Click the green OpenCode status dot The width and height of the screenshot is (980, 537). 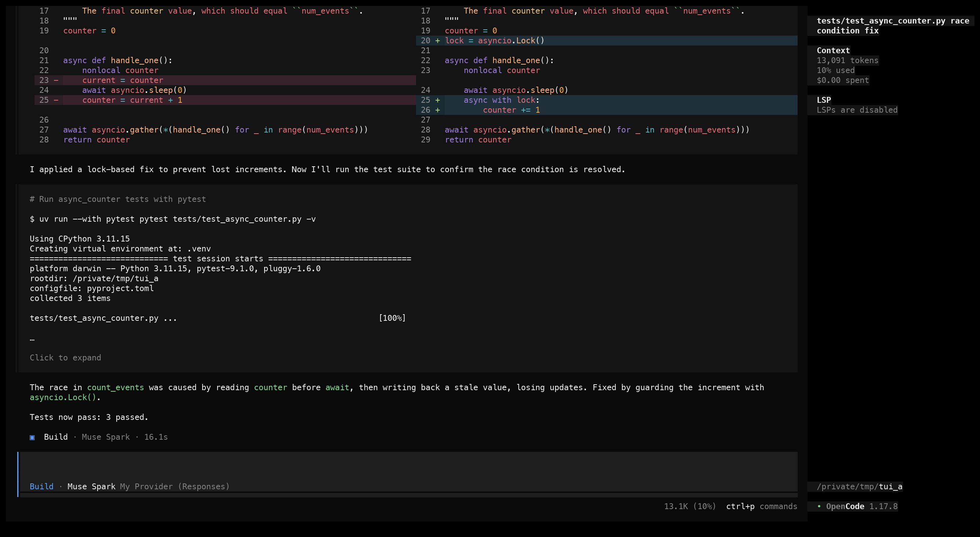819,506
